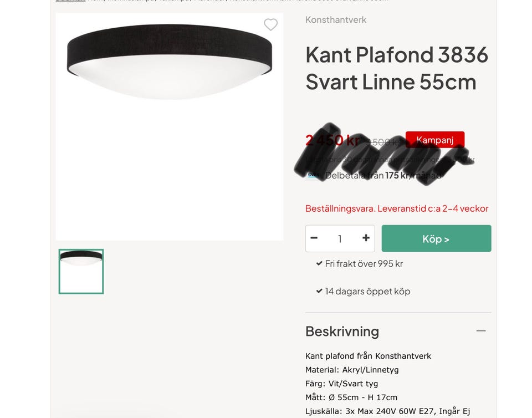The width and height of the screenshot is (532, 418).
Task: Click the checkmark beside 14 dagars öppet köp
Action: point(319,290)
